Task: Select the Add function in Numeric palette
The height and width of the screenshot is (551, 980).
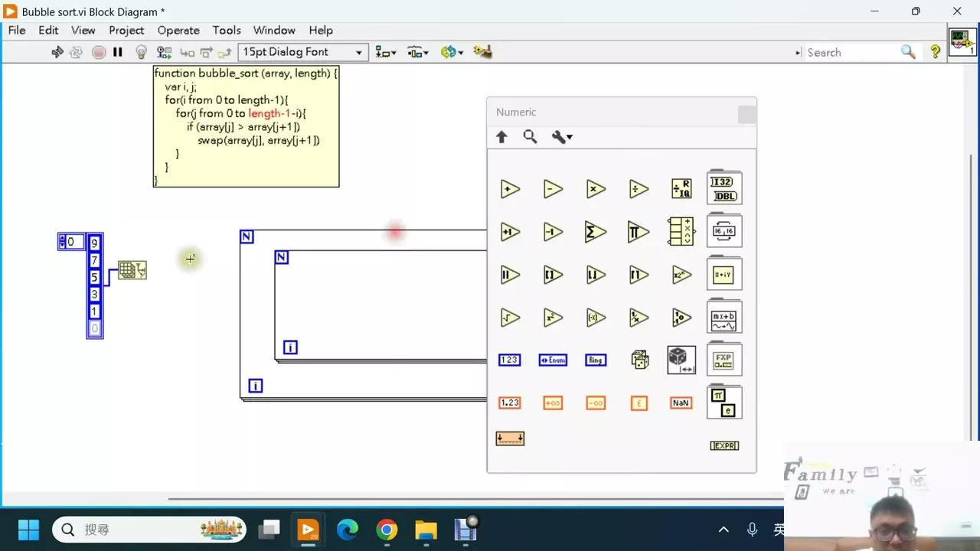Action: pos(510,189)
